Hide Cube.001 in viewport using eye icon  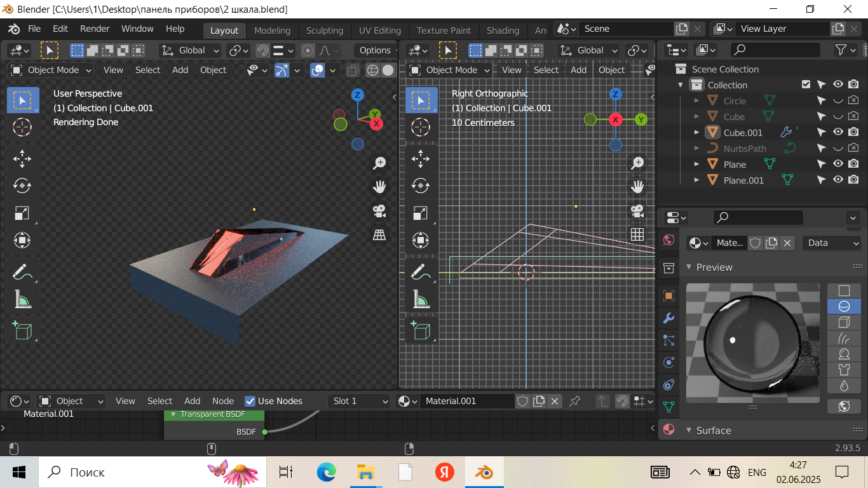[838, 132]
